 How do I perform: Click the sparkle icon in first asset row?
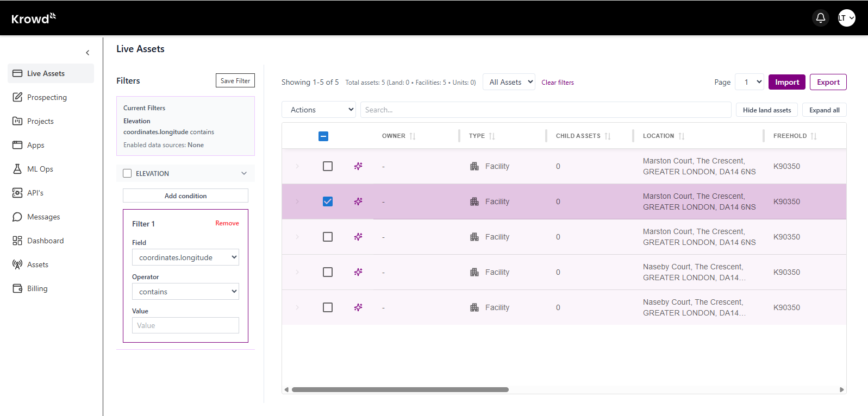tap(358, 166)
